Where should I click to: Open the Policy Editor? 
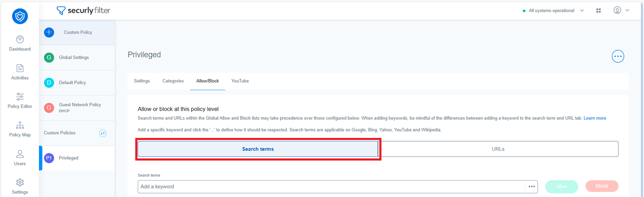pyautogui.click(x=20, y=101)
